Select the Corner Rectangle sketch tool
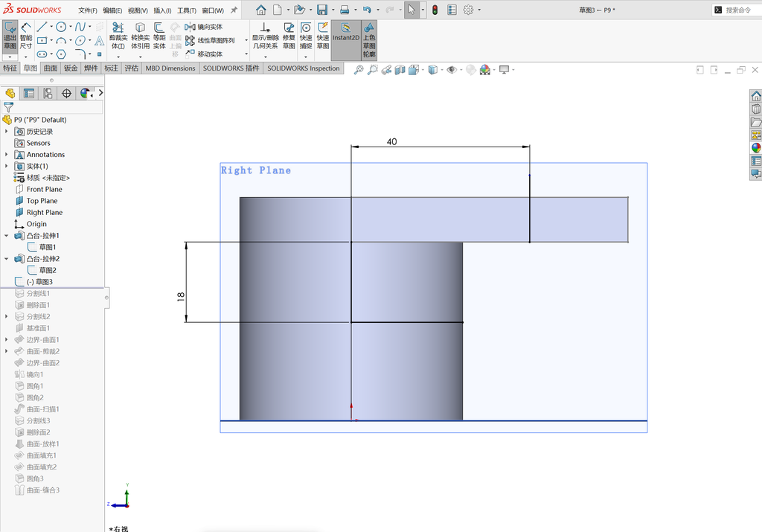762x532 pixels. point(42,40)
